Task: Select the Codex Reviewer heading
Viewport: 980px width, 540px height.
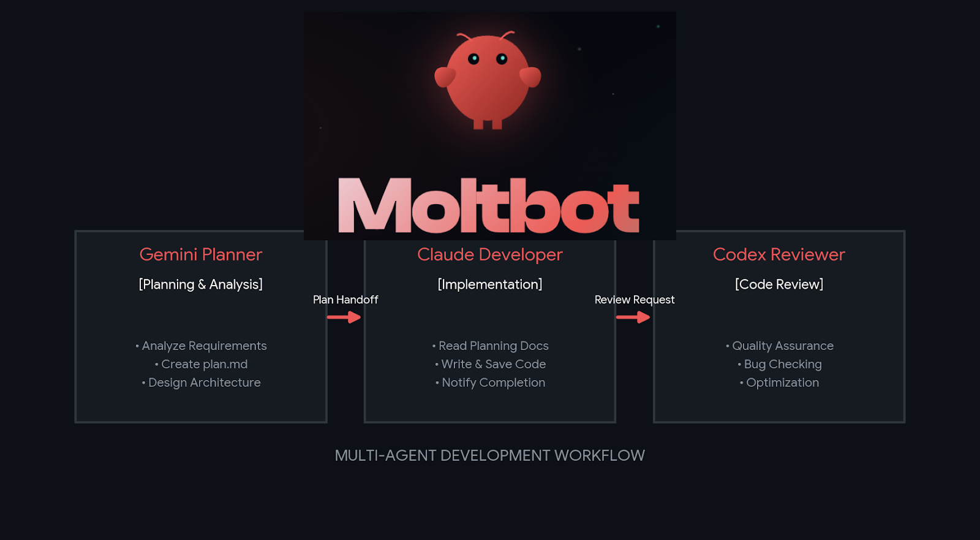Action: pyautogui.click(x=779, y=254)
